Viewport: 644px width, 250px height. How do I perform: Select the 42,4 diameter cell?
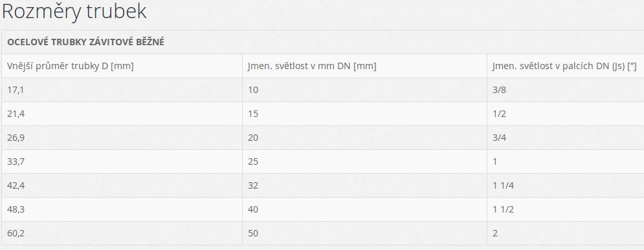(122, 185)
